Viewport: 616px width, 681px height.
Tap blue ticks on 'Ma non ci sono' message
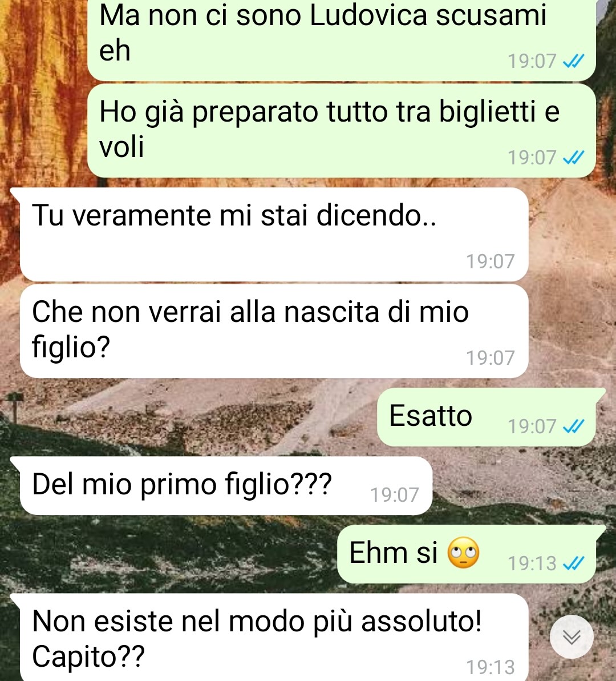click(x=573, y=61)
